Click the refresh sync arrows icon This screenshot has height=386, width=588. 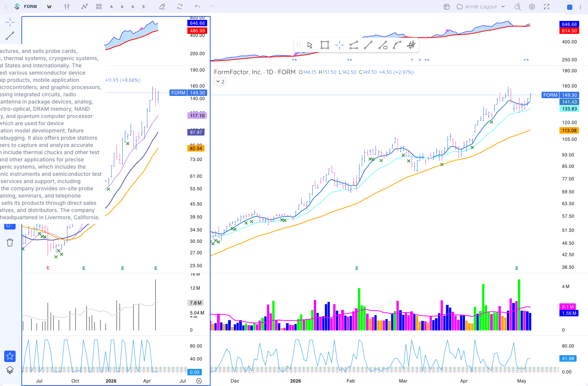click(x=180, y=6)
